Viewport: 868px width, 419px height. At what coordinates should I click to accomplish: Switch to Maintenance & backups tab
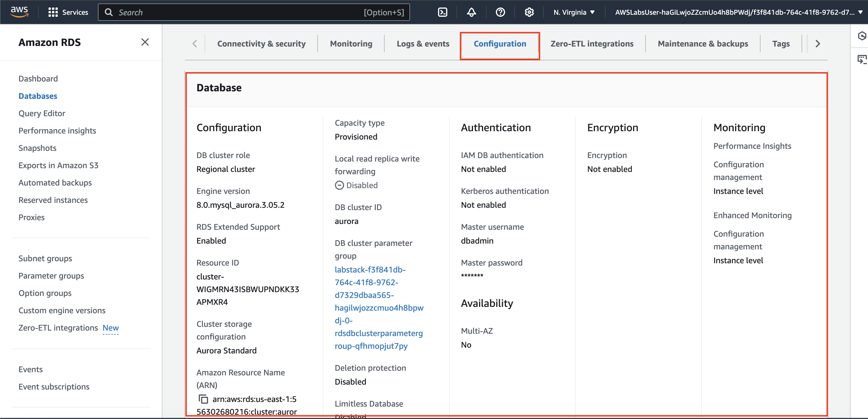pos(702,44)
